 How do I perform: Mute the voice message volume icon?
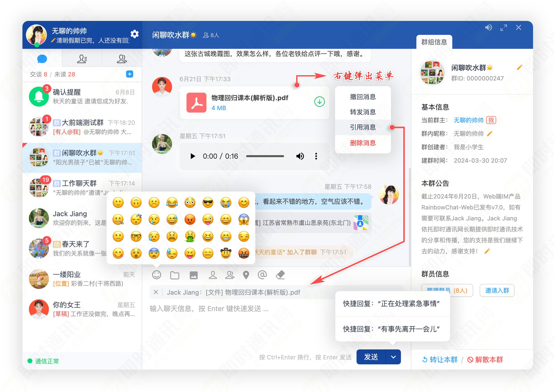point(300,156)
